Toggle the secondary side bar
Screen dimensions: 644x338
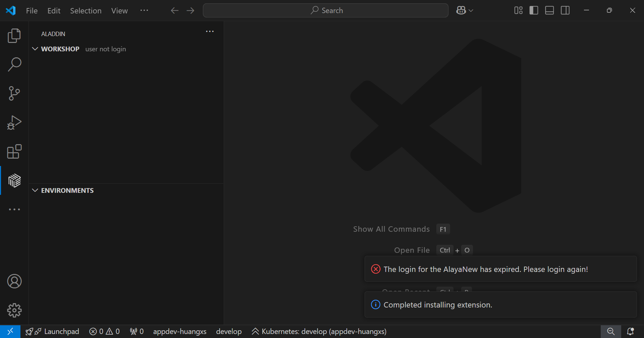(565, 10)
